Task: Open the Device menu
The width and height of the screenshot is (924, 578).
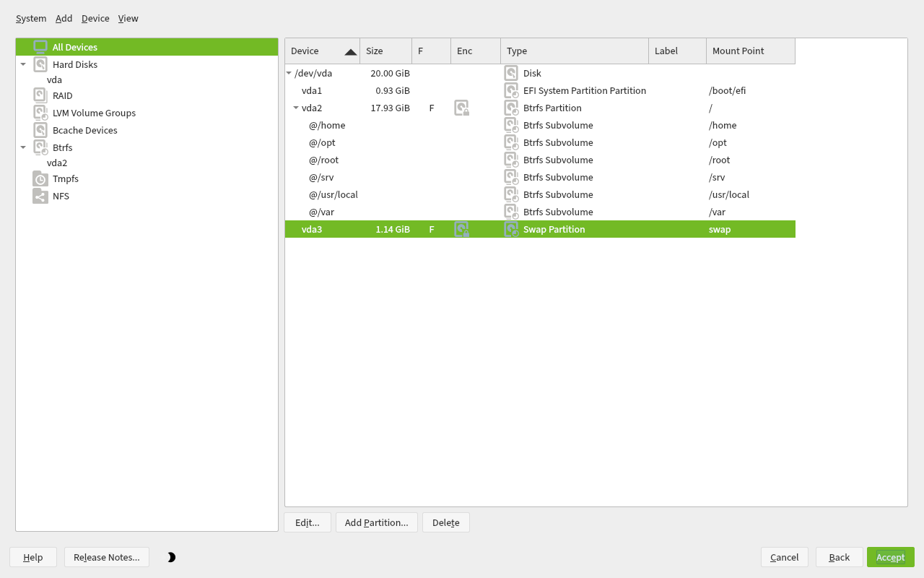Action: coord(95,18)
